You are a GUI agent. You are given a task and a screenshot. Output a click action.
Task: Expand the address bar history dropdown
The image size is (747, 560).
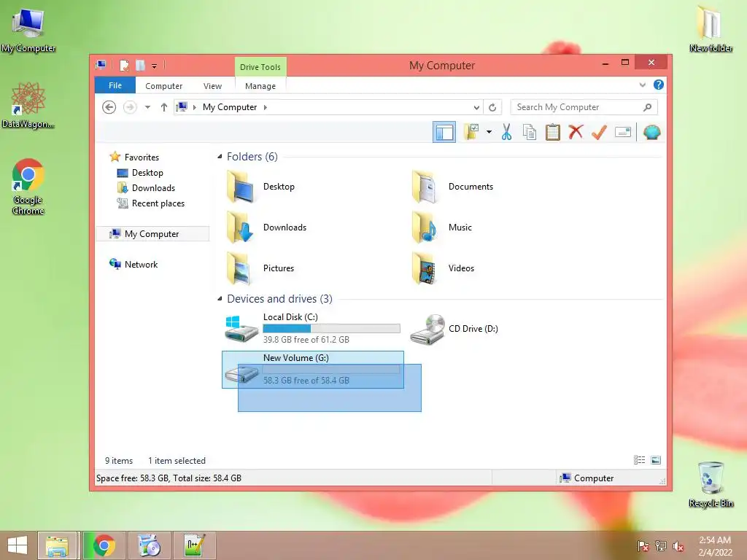click(x=476, y=107)
